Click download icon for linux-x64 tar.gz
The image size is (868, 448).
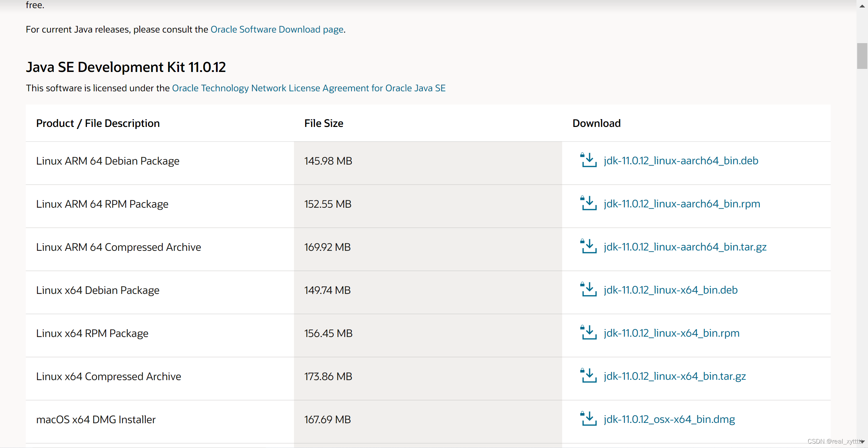point(589,376)
